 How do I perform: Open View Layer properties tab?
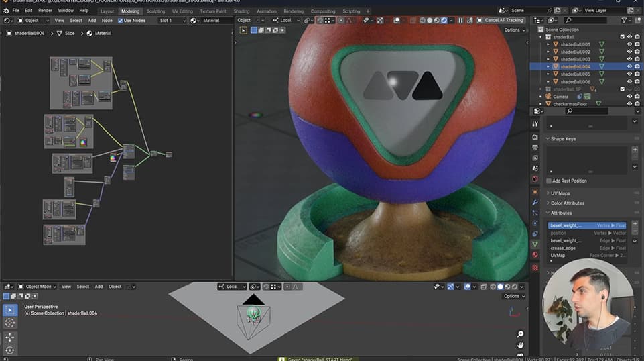pyautogui.click(x=535, y=158)
